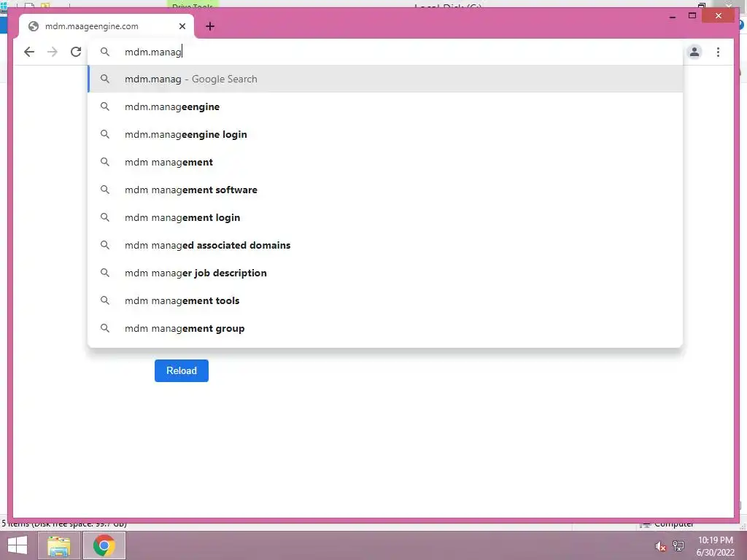Image resolution: width=747 pixels, height=560 pixels.
Task: Reload the page with the toolbar refresh icon
Action: point(76,52)
